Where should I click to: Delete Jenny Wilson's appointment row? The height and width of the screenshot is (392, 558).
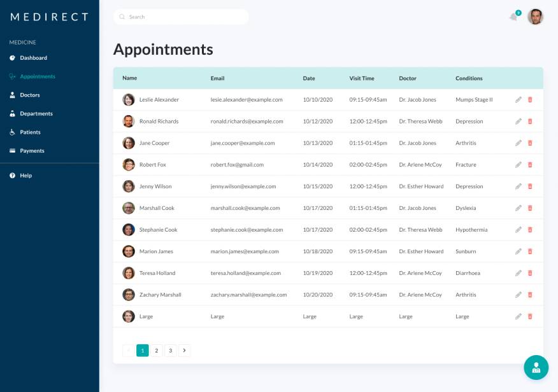(x=530, y=186)
